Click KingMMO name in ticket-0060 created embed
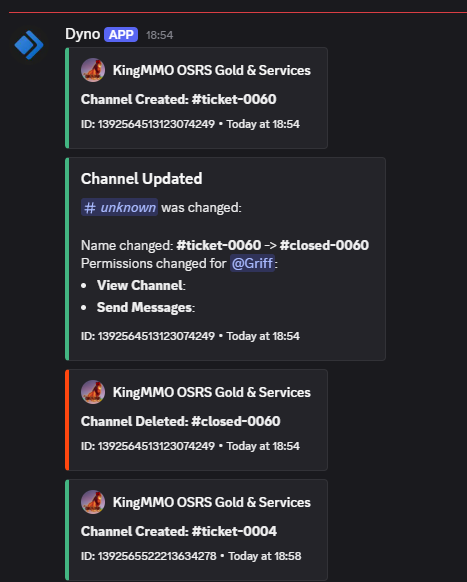 (212, 70)
